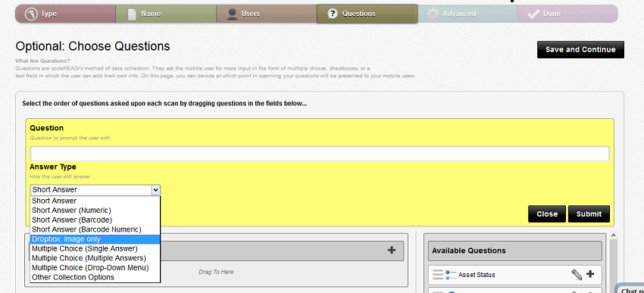Click the 'What Are Questions?' help text

point(42,61)
